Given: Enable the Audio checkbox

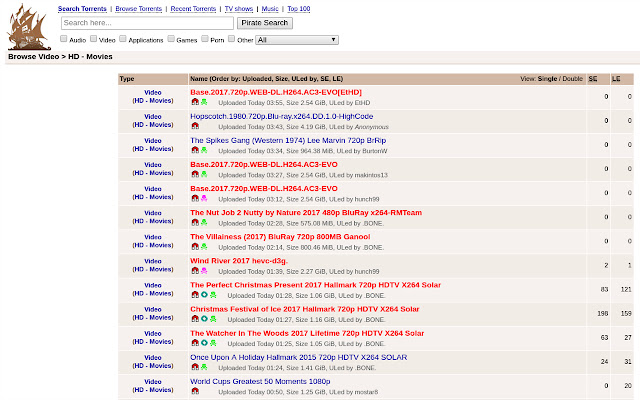Looking at the screenshot, I should (64, 40).
